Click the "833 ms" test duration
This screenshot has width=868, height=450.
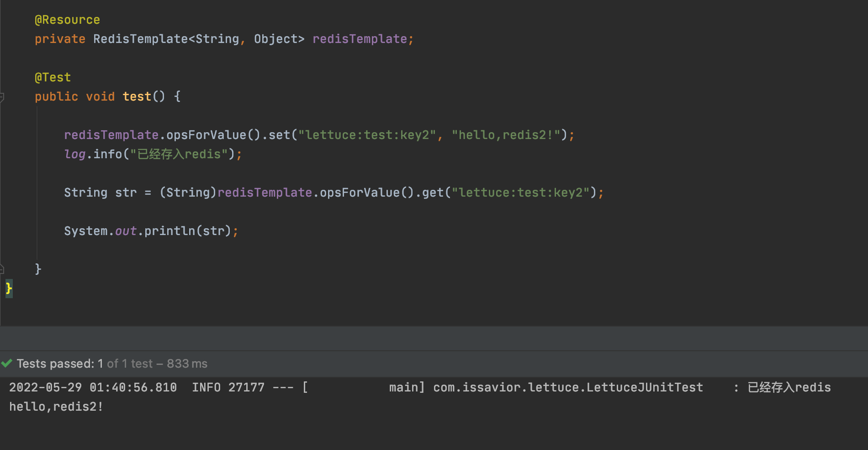click(187, 364)
